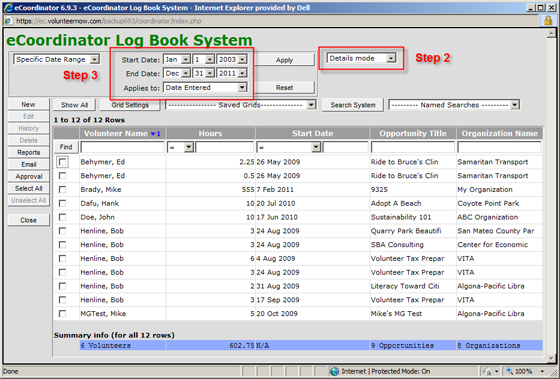Click the Start Date filter value field
This screenshot has height=379, width=560.
pos(345,147)
